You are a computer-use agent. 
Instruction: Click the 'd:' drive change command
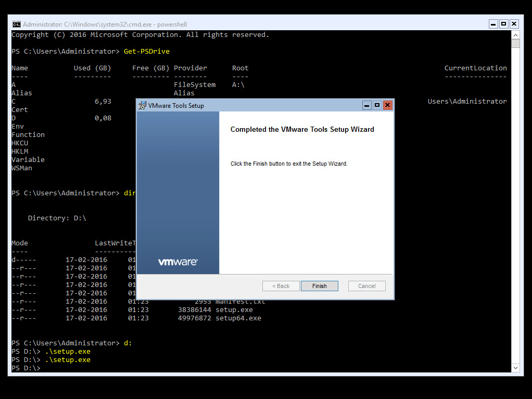coord(128,343)
